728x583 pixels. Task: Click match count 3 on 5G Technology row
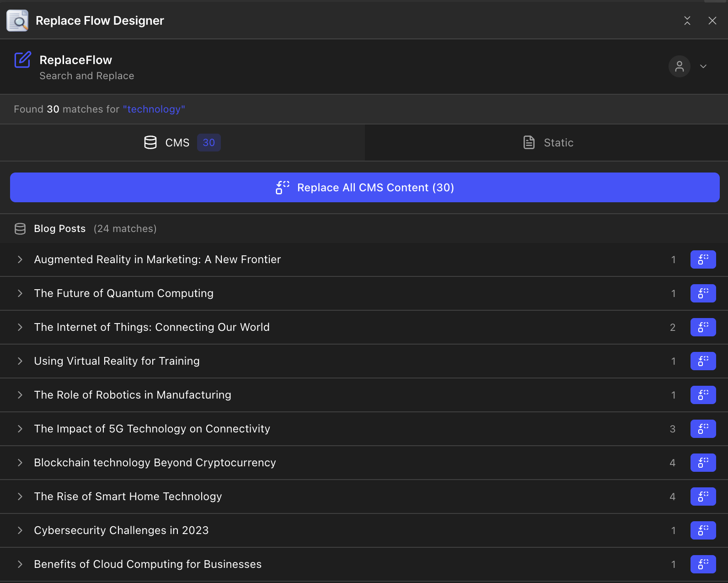(672, 429)
